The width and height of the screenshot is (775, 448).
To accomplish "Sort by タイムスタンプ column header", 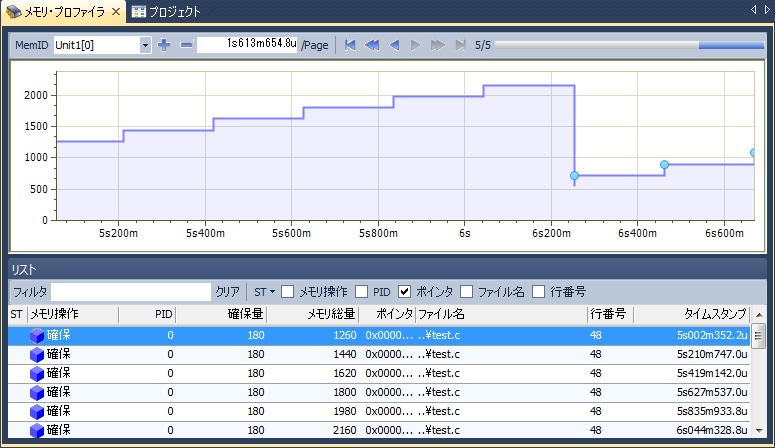I will pos(691,314).
